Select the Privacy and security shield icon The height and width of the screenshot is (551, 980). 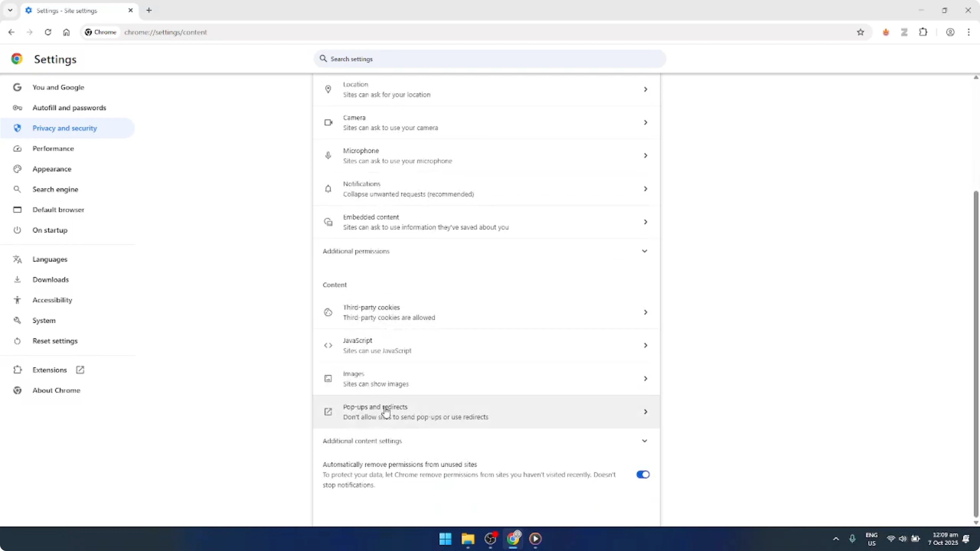tap(17, 128)
